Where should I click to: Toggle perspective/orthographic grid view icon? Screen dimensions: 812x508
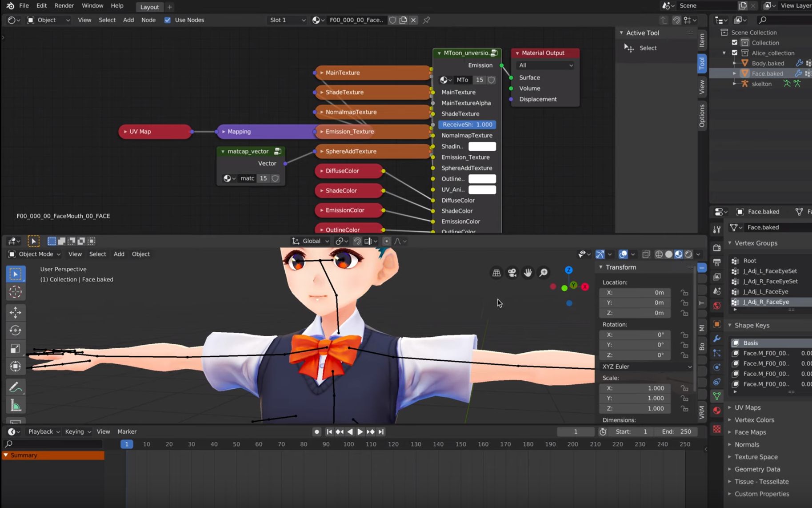point(496,273)
